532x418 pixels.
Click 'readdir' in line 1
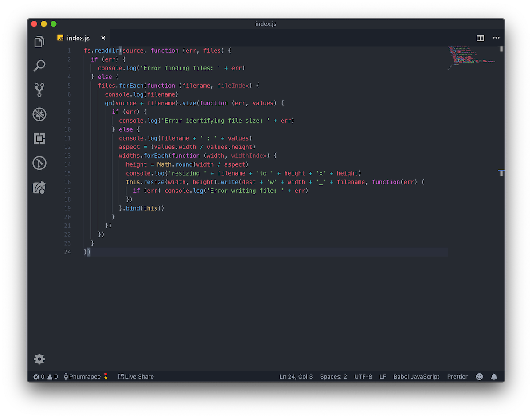[106, 51]
